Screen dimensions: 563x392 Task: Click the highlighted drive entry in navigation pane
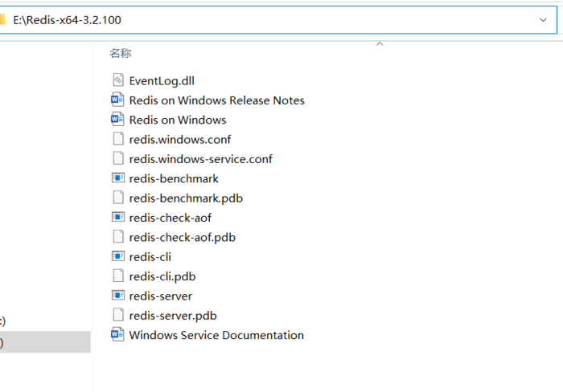tap(45, 341)
